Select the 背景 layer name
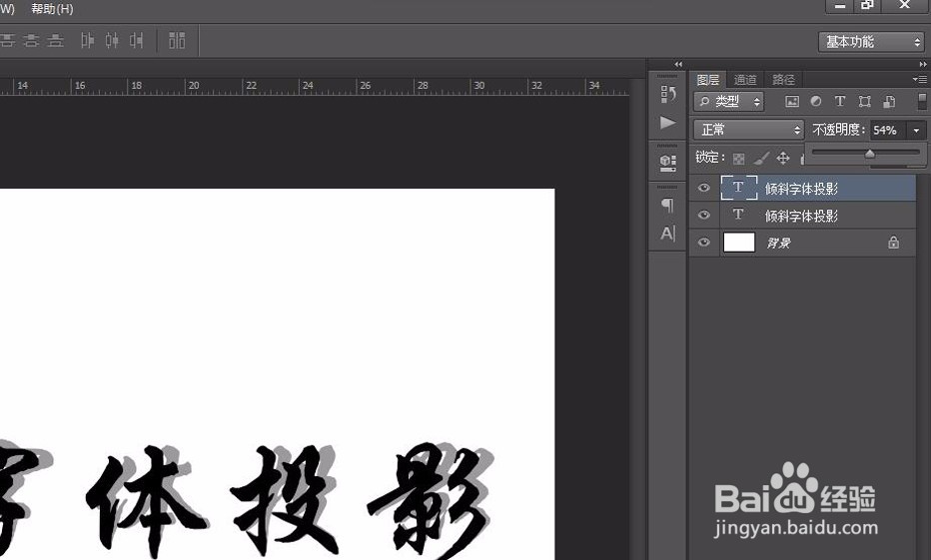 [x=778, y=244]
